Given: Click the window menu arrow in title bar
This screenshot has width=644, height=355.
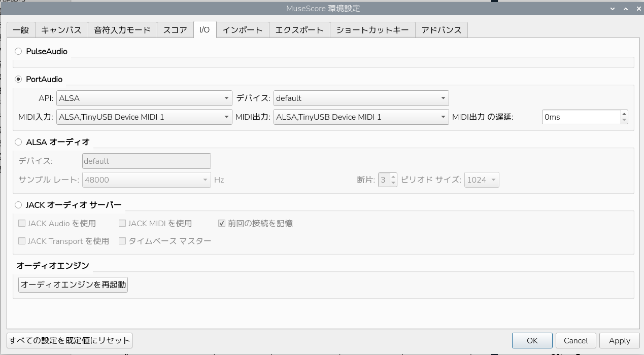Looking at the screenshot, I should [614, 9].
